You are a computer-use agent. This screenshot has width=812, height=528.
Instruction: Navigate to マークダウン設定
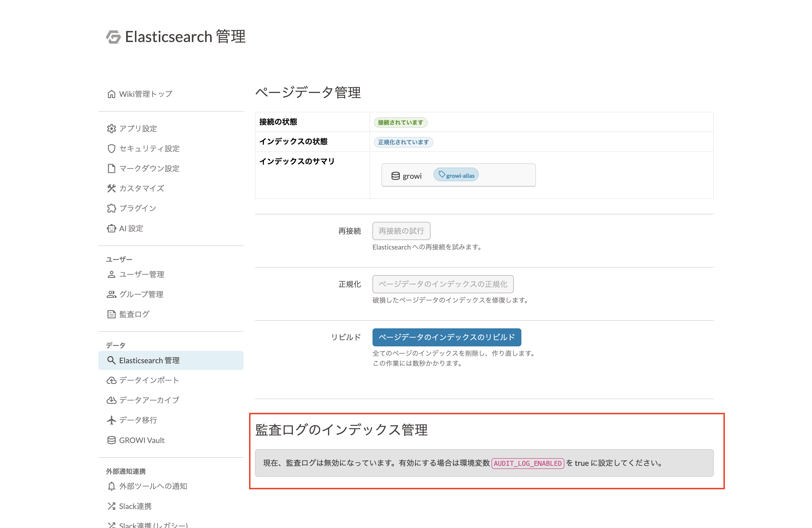[x=171, y=169]
